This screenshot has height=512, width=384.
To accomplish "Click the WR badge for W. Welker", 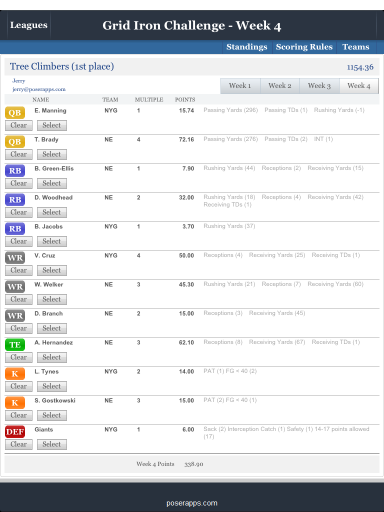I will coord(15,287).
